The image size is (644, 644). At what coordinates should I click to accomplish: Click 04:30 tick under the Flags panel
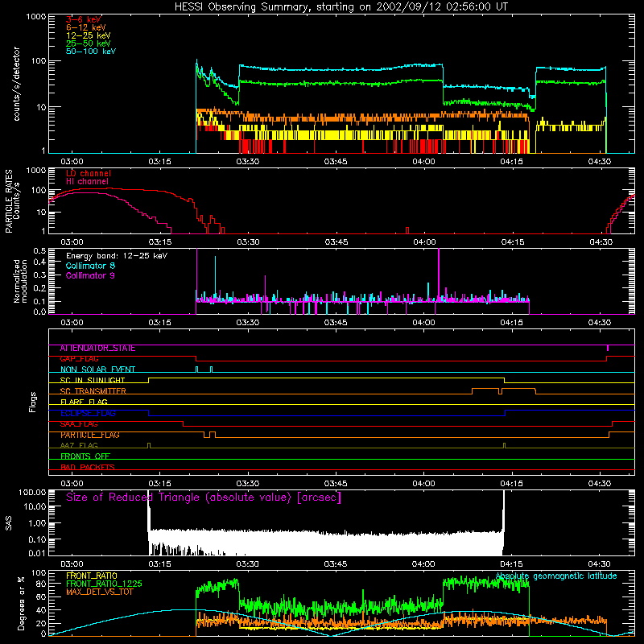600,484
